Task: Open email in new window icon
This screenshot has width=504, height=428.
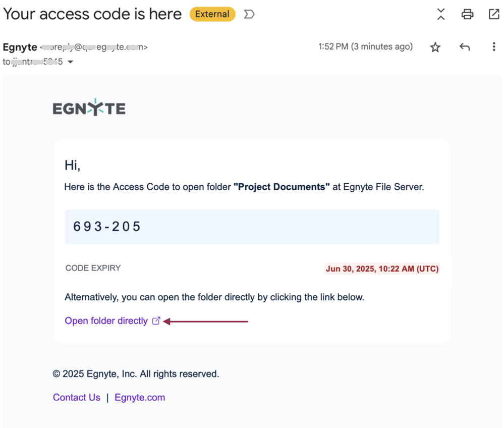Action: 494,14
